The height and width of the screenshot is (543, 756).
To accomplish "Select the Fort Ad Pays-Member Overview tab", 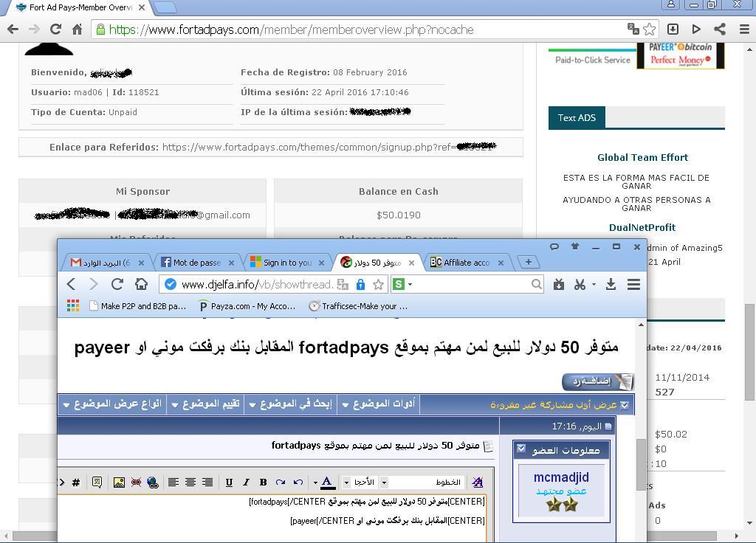I will click(x=80, y=7).
